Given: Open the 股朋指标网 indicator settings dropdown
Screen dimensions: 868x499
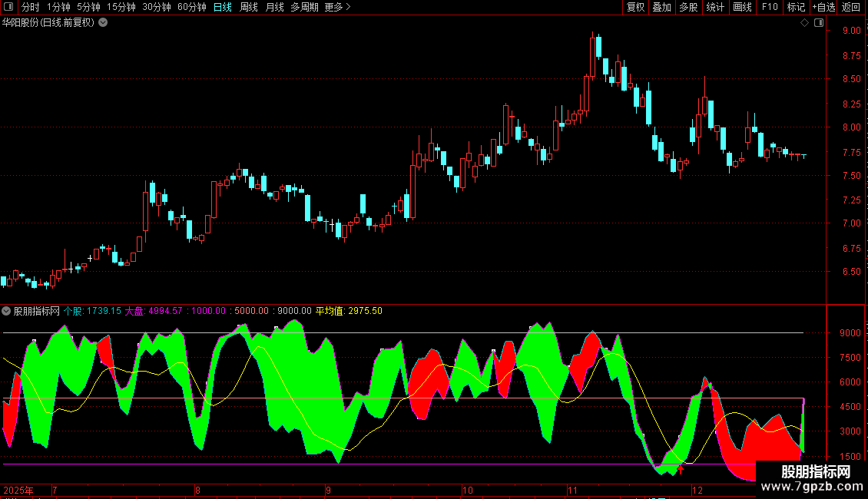Looking at the screenshot, I should click(x=6, y=311).
